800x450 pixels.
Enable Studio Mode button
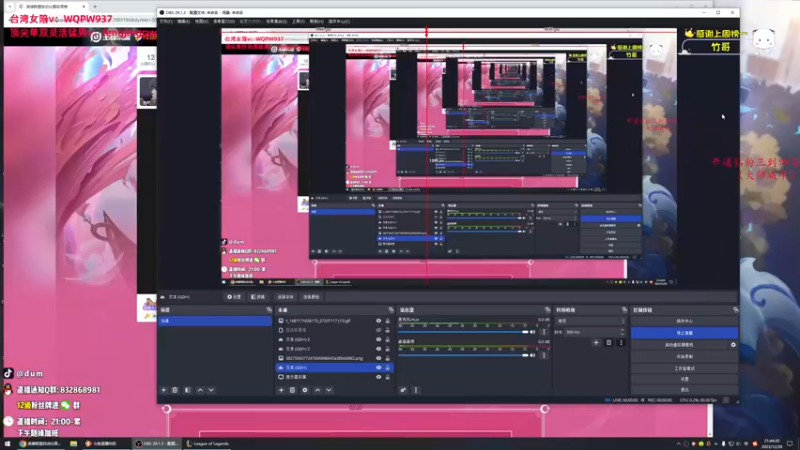pyautogui.click(x=684, y=368)
